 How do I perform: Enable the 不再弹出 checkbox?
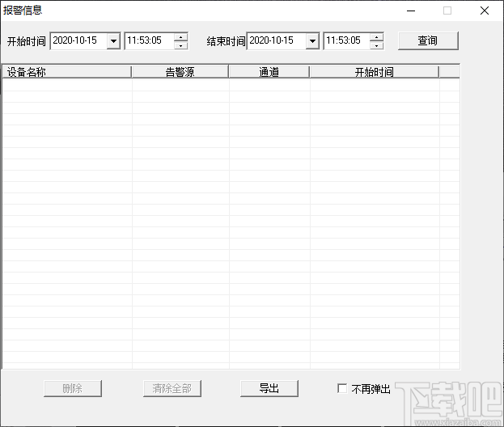click(342, 388)
